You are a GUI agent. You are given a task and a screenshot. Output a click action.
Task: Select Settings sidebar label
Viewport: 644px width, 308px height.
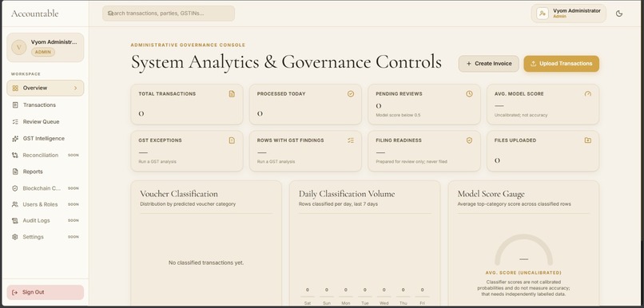click(x=34, y=237)
